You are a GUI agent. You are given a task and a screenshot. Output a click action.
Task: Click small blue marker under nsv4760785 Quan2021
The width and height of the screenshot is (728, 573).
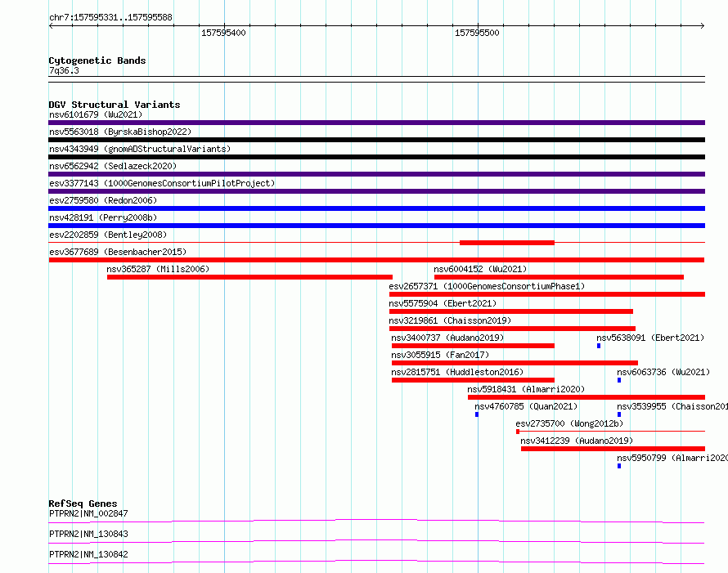(477, 414)
